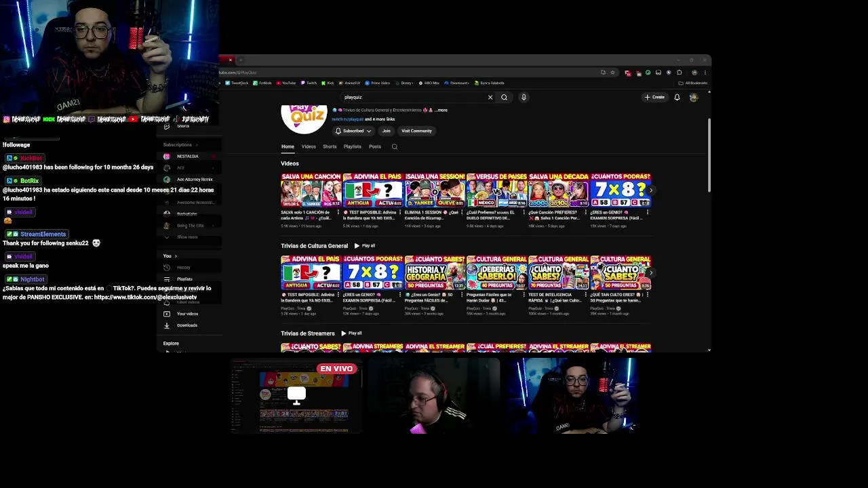Focus the search field containing playquiz
868x488 pixels.
pos(414,97)
